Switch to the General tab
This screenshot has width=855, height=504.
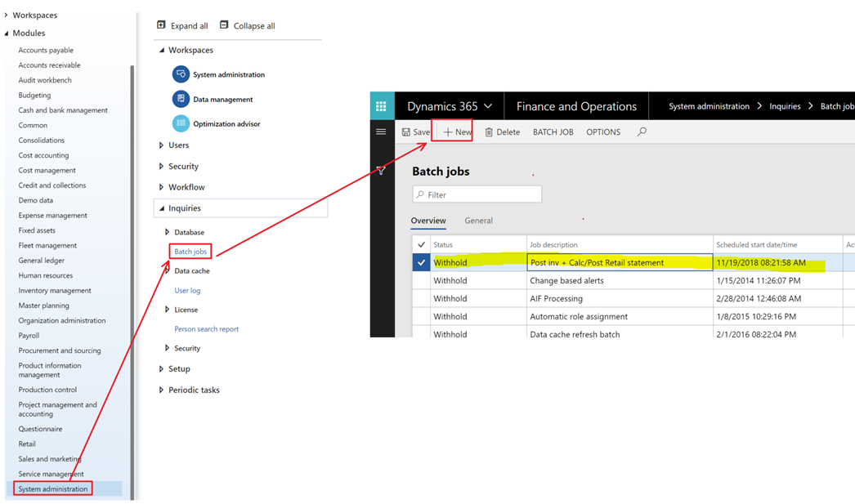point(478,221)
